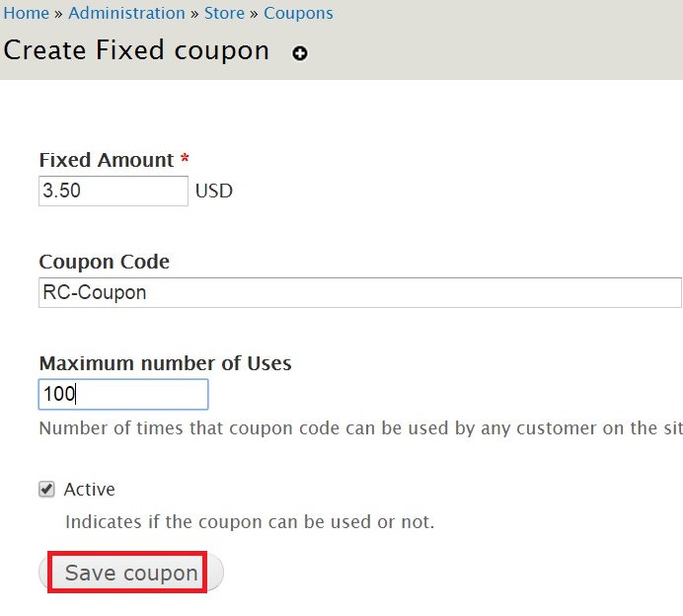683x616 pixels.
Task: Click the 'Indicates if the coupon' description
Action: coord(250,521)
